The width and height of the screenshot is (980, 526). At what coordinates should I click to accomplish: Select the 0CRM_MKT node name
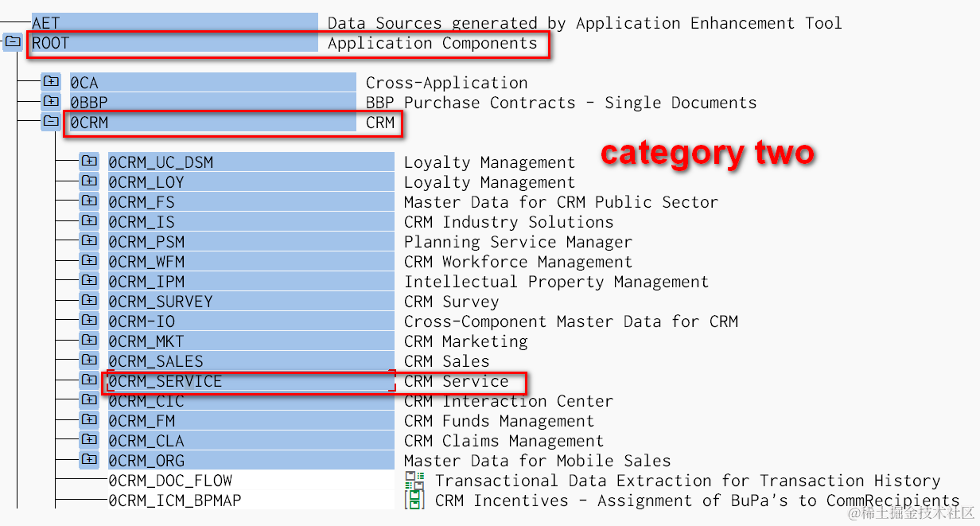coord(146,341)
